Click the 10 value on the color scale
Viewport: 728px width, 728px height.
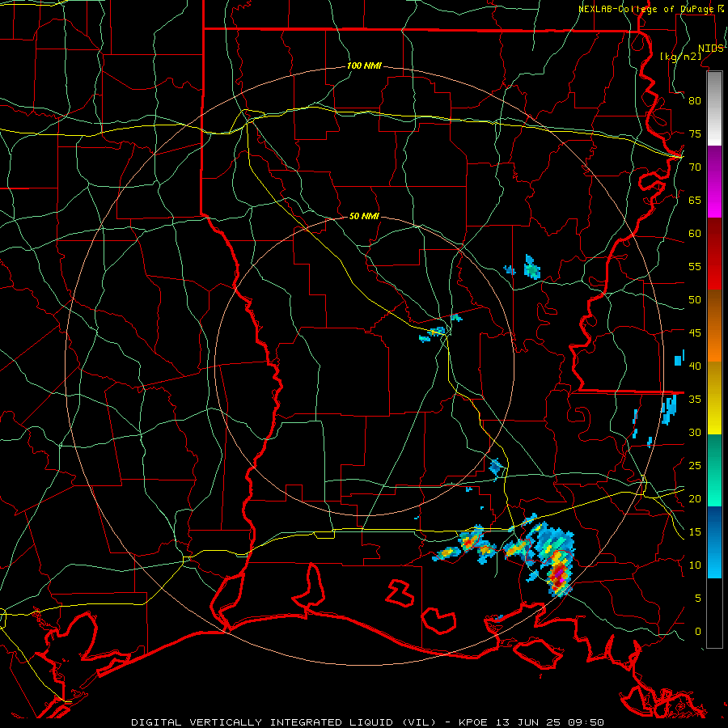click(x=695, y=565)
